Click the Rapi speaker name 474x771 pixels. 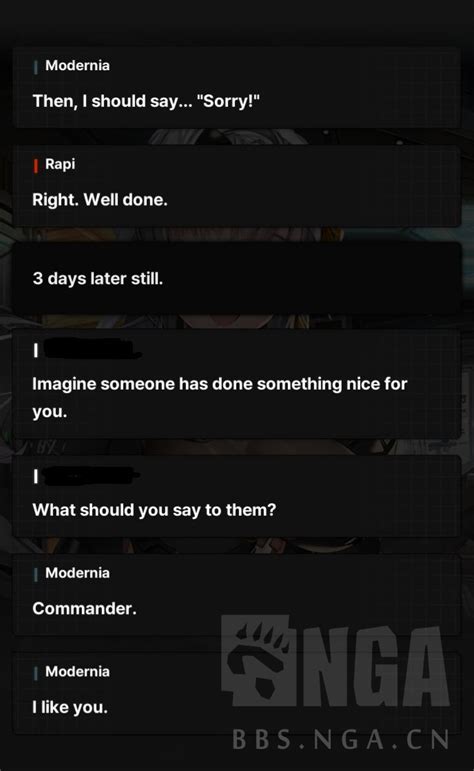point(60,164)
